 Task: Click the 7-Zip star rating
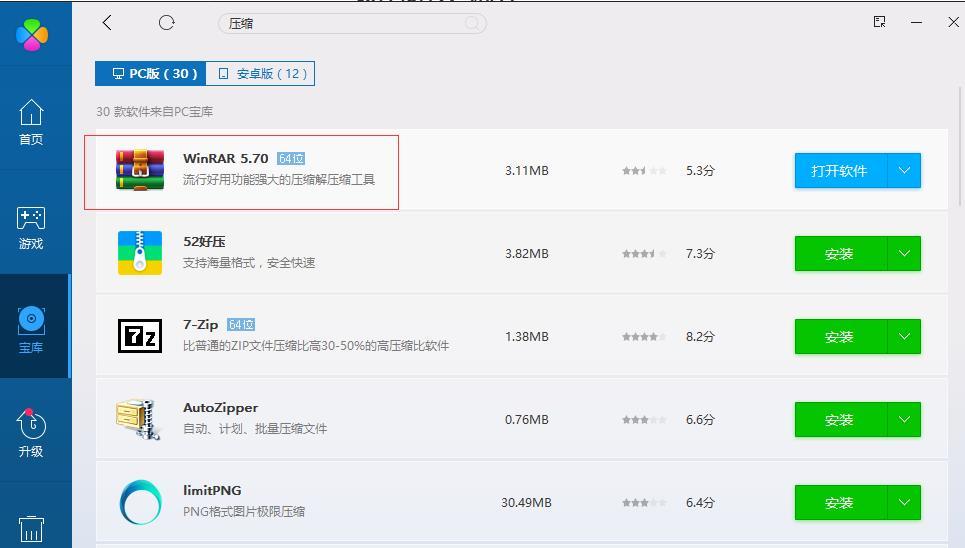(644, 337)
